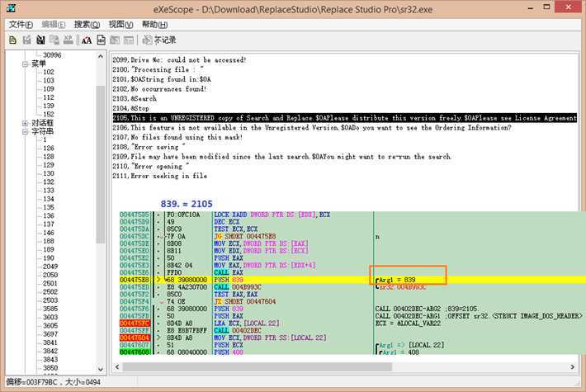
Task: Select string resource 137
Action: (49, 224)
